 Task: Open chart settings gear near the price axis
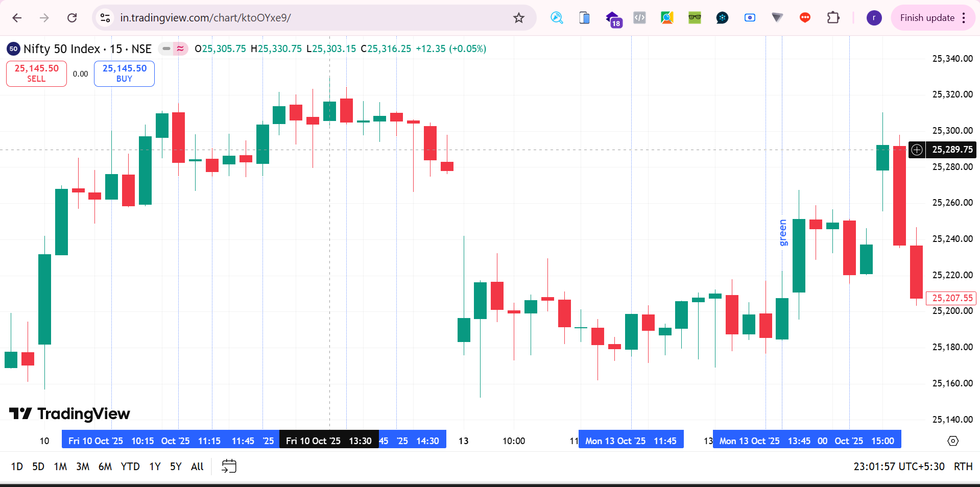click(x=952, y=441)
